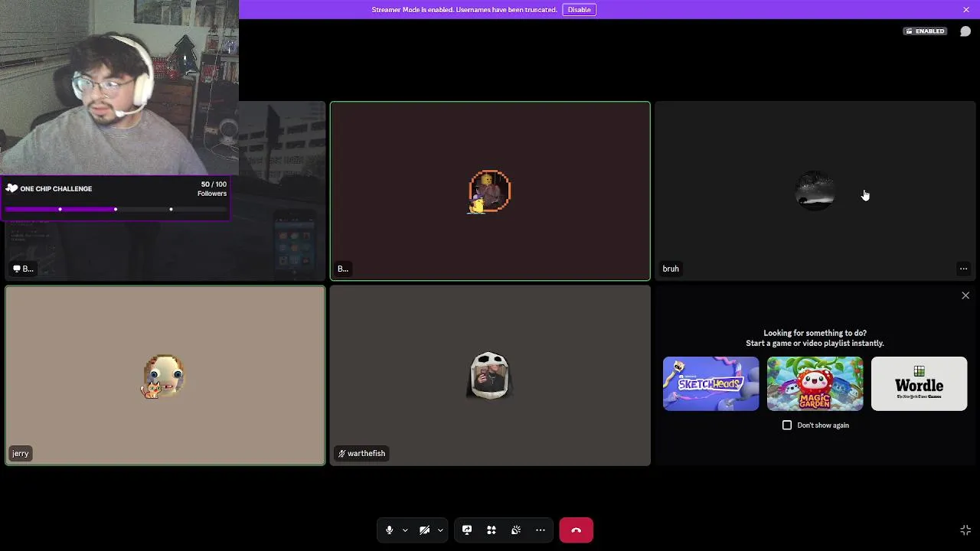Click the "bruh" name label

[x=671, y=269]
